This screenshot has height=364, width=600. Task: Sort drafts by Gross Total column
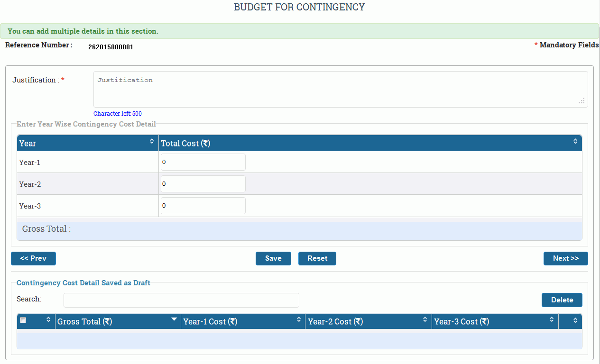coord(118,321)
